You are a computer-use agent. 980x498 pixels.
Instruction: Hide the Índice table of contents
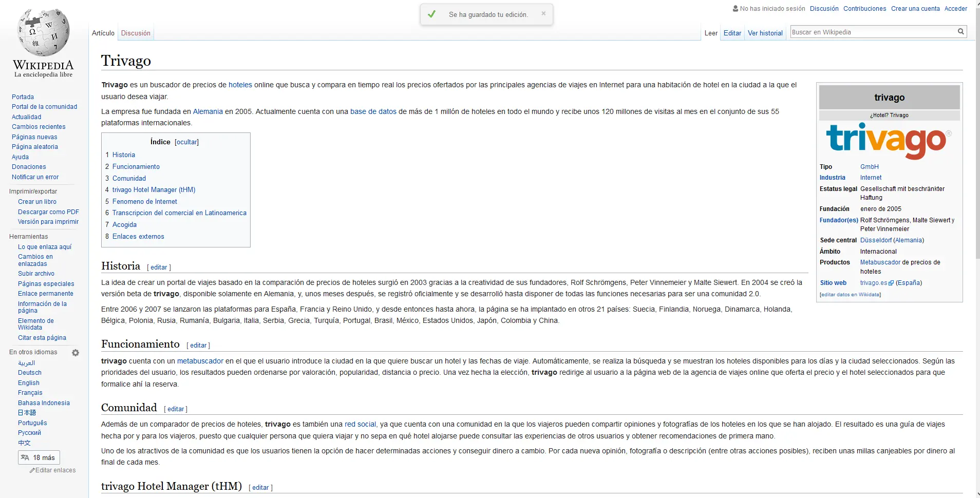pyautogui.click(x=186, y=142)
